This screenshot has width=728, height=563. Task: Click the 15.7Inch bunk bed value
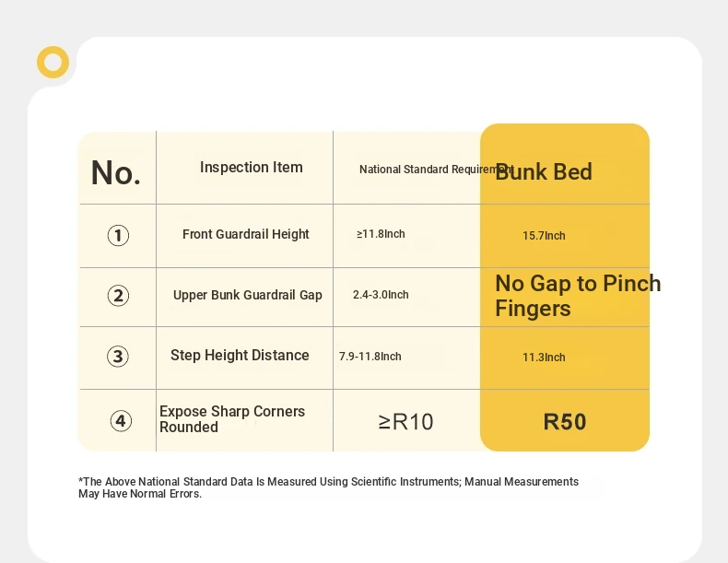[544, 236]
